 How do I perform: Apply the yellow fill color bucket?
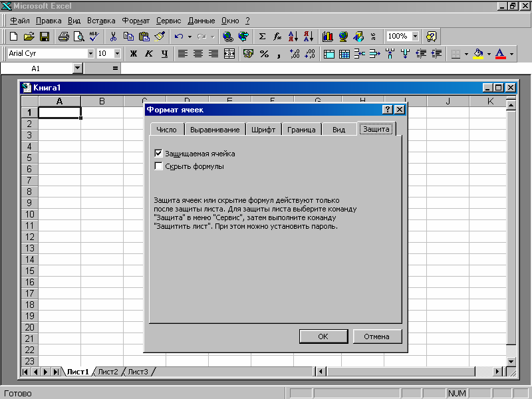tap(478, 54)
